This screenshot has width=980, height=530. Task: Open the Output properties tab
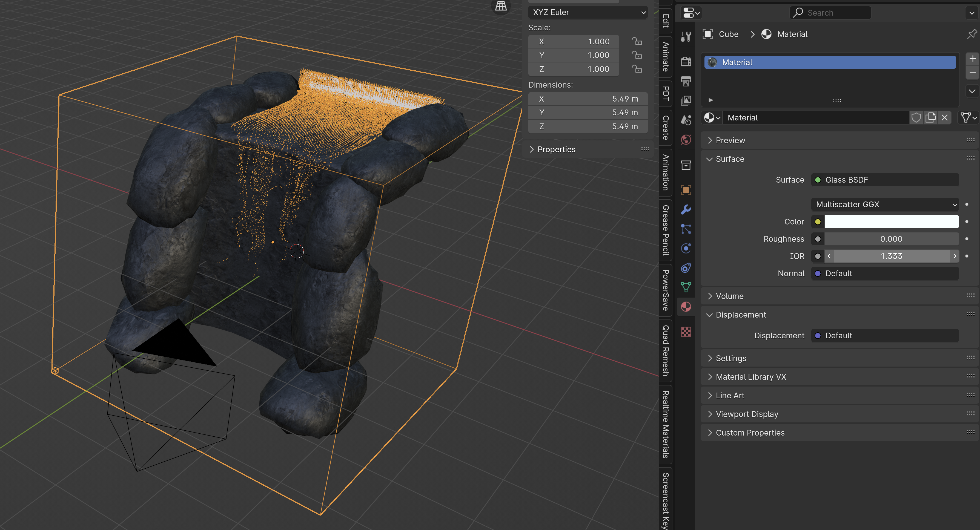pyautogui.click(x=686, y=81)
